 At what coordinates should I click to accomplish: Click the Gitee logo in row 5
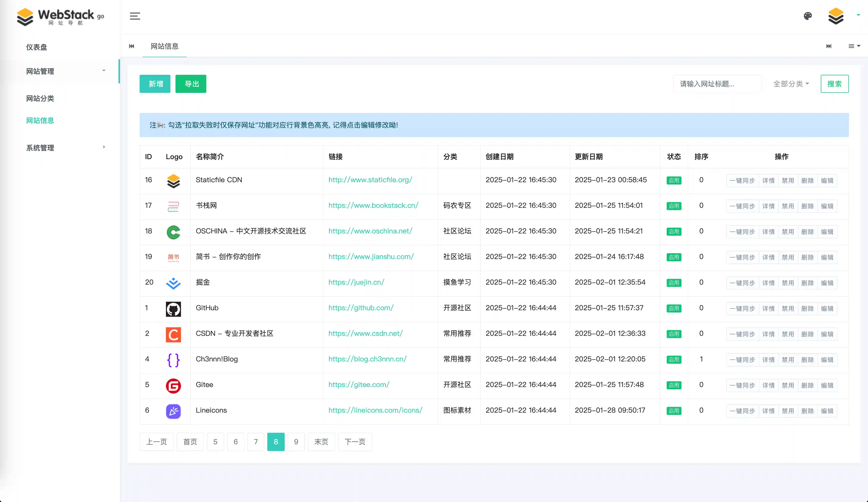(173, 386)
